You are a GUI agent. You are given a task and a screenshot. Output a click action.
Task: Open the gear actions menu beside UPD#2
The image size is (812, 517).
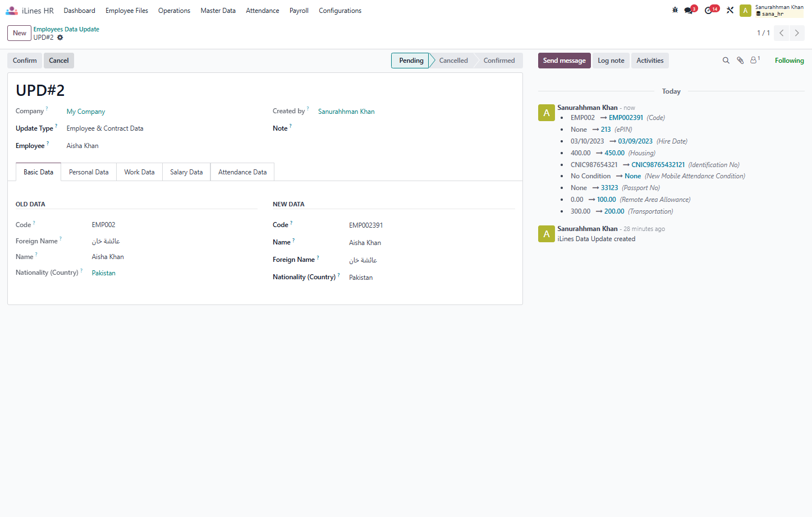[x=60, y=38]
